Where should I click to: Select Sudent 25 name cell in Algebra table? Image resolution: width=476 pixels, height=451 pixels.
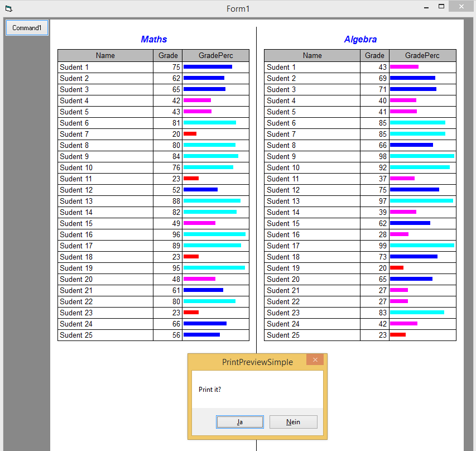tap(283, 335)
